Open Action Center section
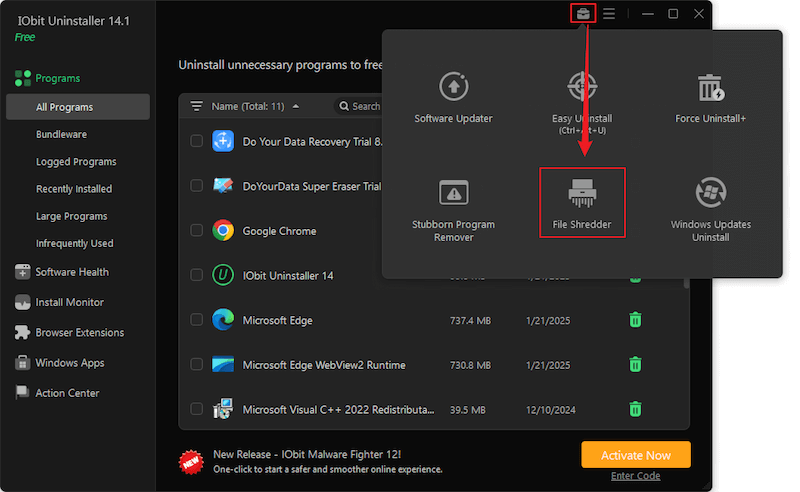The width and height of the screenshot is (800, 492). 57,393
